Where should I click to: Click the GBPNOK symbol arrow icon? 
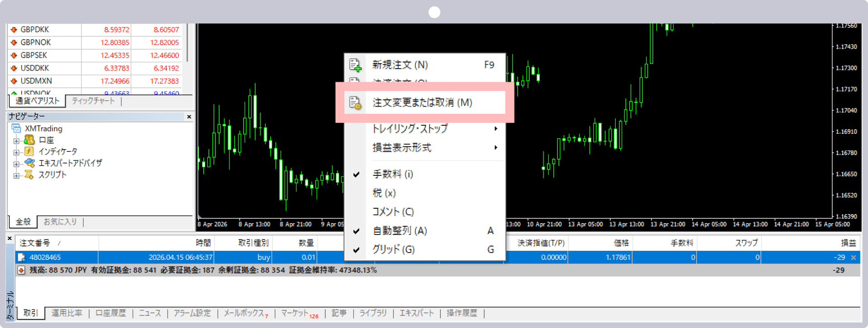(14, 42)
